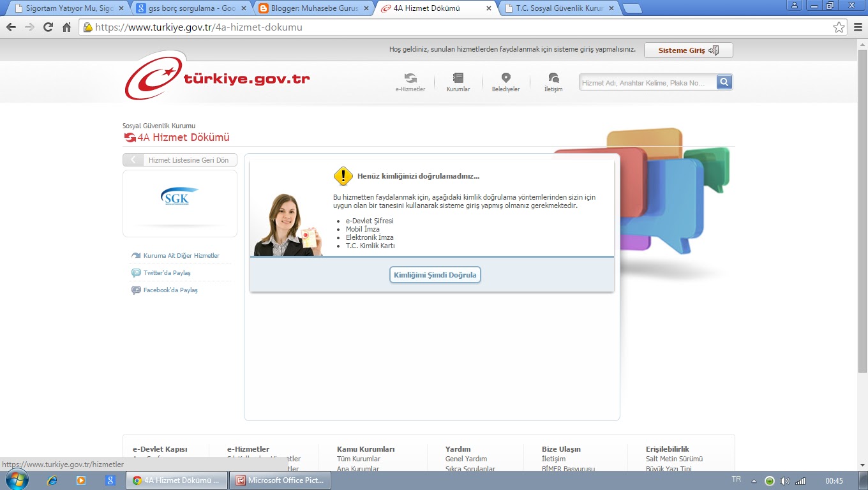
Task: Reload the page with the refresh icon
Action: point(48,27)
